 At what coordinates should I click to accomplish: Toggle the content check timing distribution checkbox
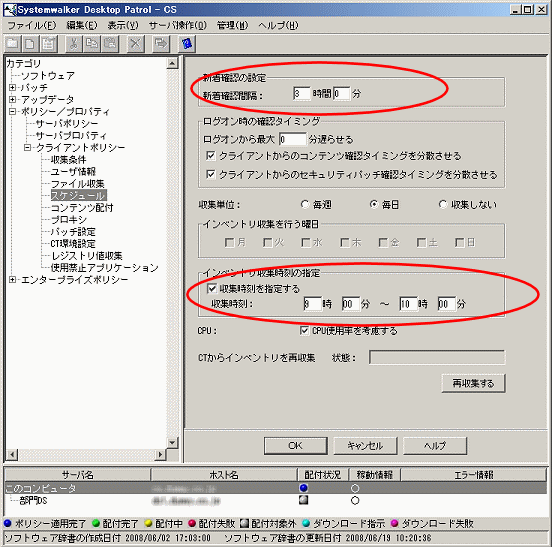tap(211, 156)
